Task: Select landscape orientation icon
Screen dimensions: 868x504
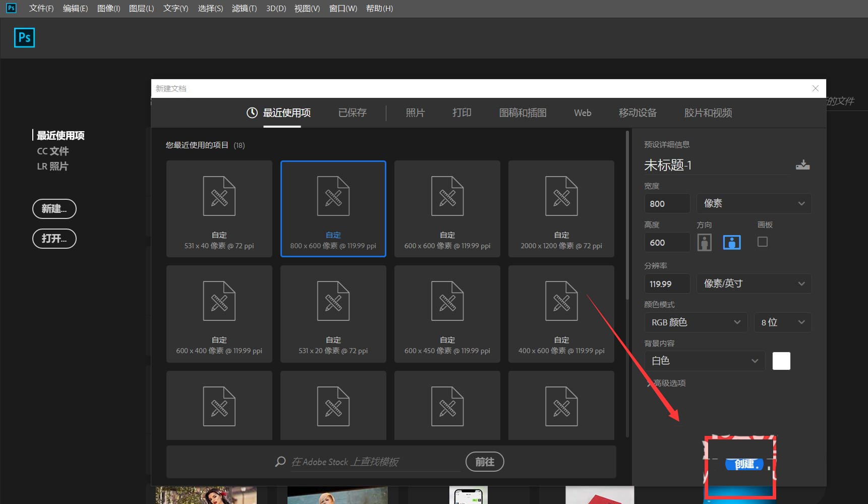Action: coord(732,243)
